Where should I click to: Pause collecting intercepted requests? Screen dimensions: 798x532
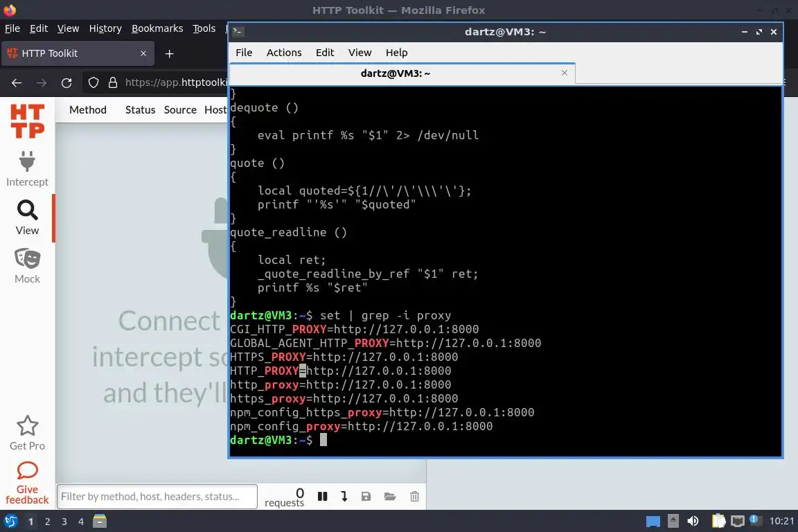point(322,497)
